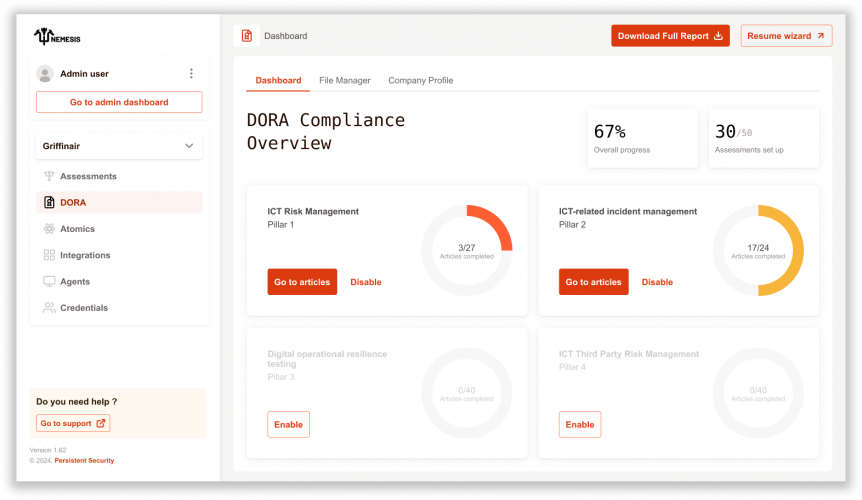Disable the ICT-related incident management pillar
This screenshot has width=862, height=500.
click(657, 282)
